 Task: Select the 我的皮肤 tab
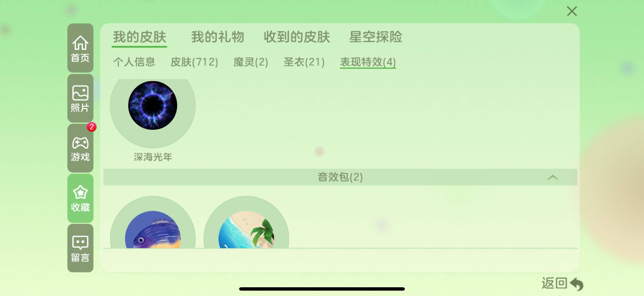pyautogui.click(x=139, y=37)
